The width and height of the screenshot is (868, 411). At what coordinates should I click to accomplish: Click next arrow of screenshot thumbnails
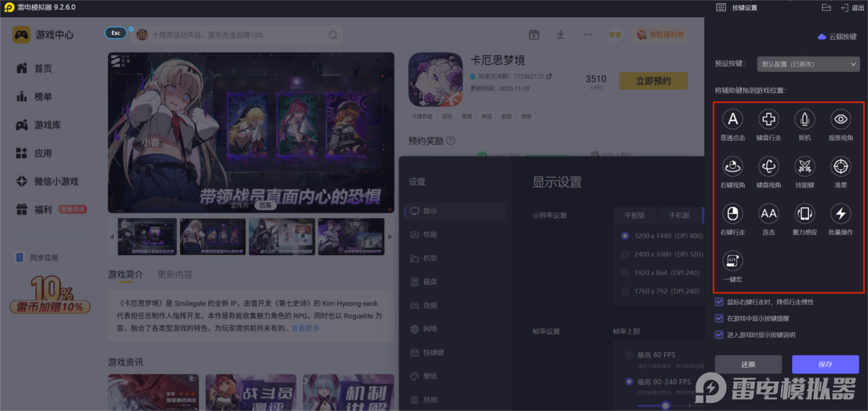point(390,237)
